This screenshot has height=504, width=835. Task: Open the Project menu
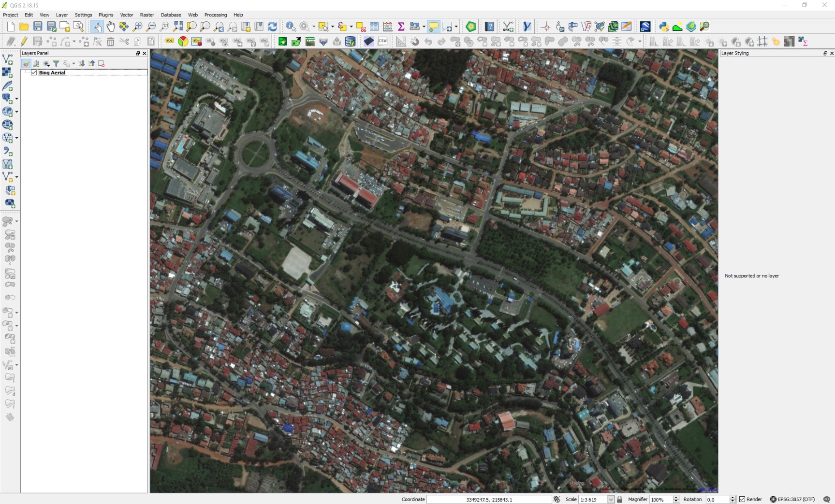pyautogui.click(x=11, y=15)
